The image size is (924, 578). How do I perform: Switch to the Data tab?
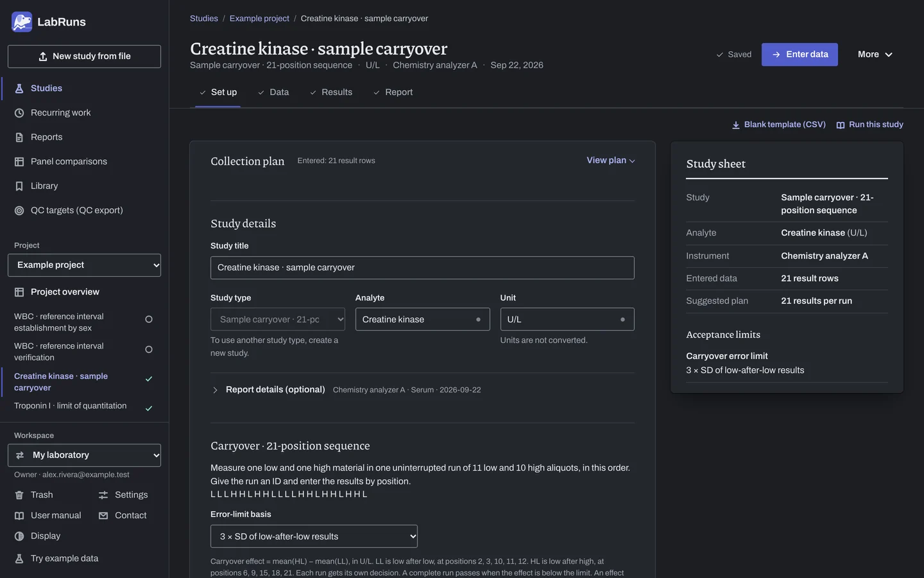coord(273,92)
